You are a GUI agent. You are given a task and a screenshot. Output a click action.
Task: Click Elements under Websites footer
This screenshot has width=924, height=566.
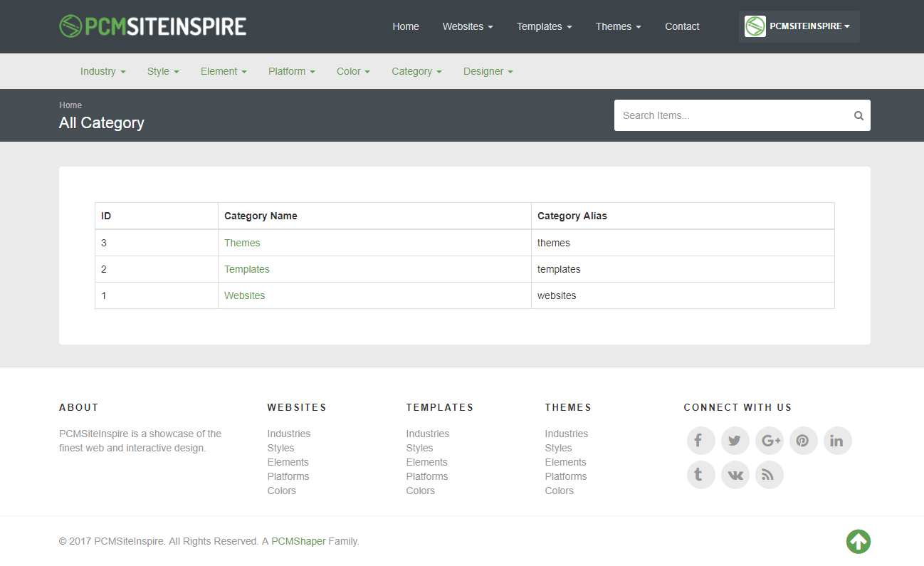[288, 462]
